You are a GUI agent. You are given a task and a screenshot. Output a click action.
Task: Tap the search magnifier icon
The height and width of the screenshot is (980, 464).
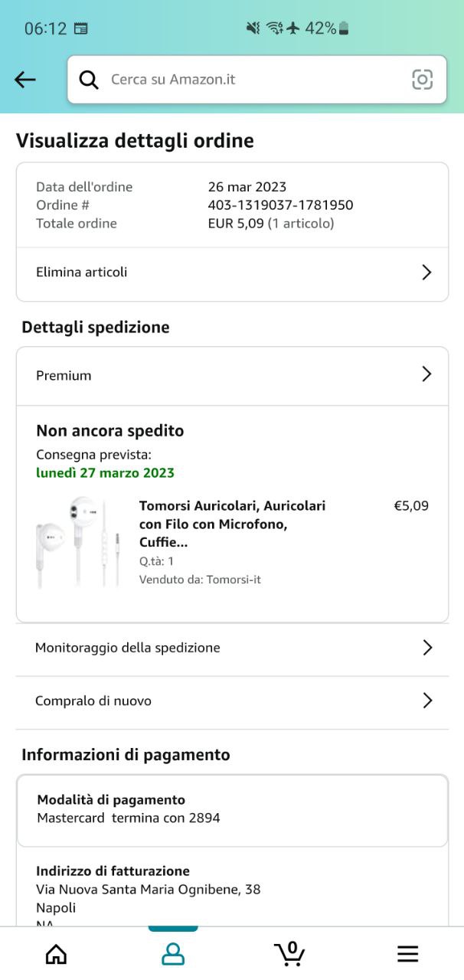pyautogui.click(x=89, y=80)
